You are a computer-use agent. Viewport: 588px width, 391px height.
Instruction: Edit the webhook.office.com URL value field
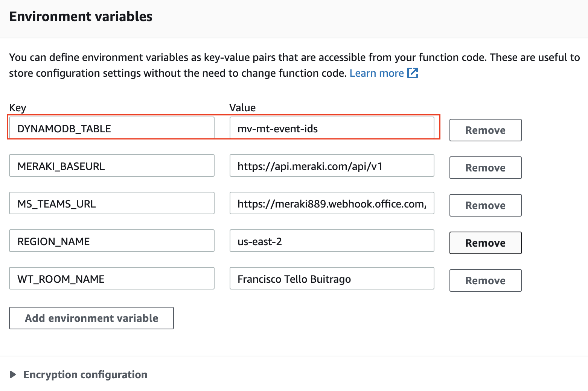click(332, 203)
